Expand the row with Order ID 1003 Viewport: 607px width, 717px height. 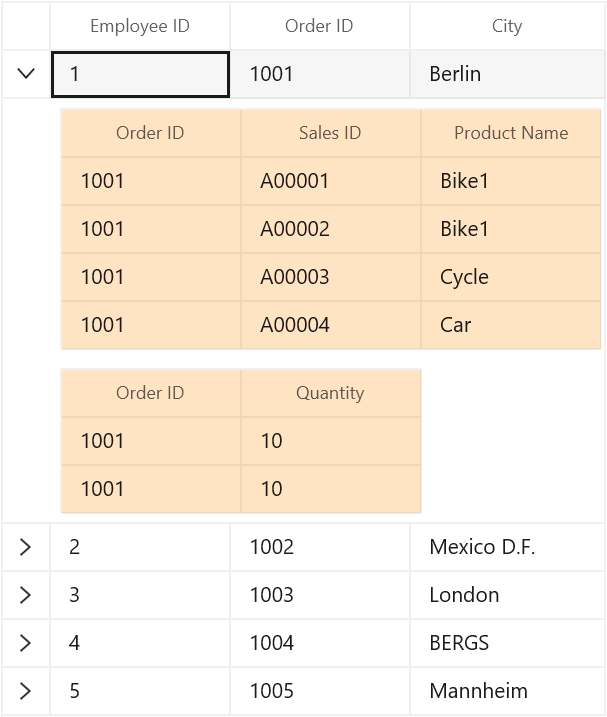point(26,595)
